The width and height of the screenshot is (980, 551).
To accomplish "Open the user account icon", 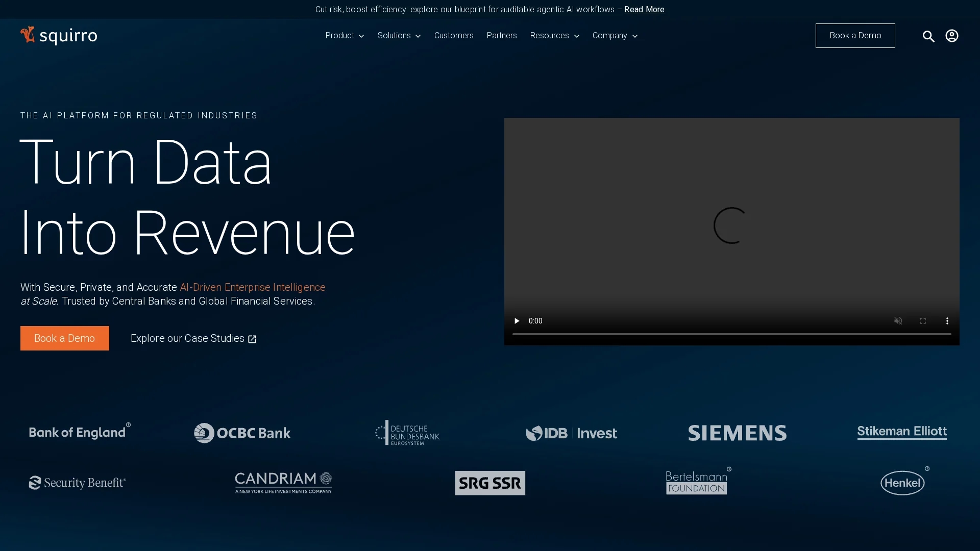I will 951,36.
